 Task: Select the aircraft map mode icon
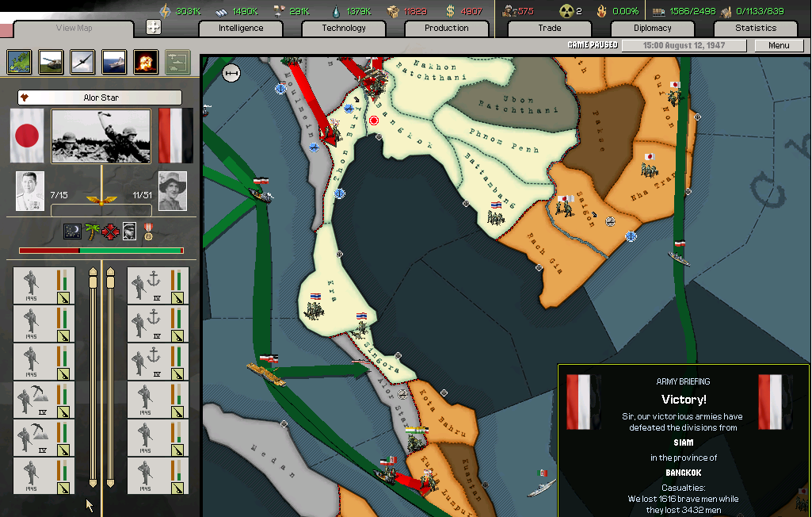click(82, 61)
